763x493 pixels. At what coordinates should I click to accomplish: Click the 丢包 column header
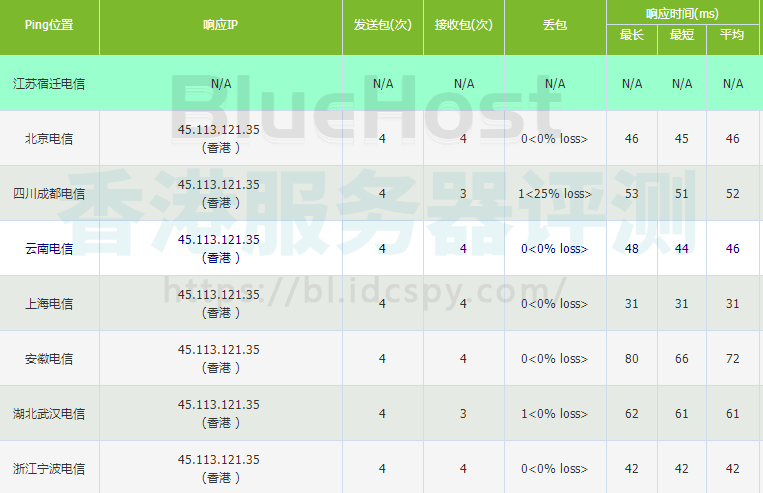pyautogui.click(x=554, y=25)
